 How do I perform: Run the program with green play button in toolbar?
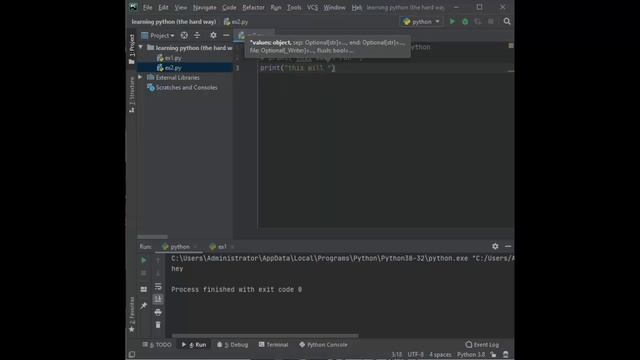(452, 21)
